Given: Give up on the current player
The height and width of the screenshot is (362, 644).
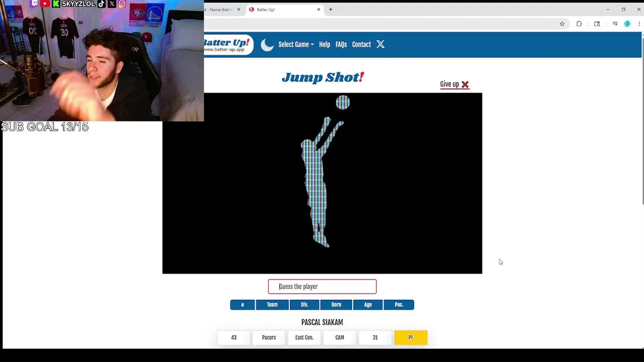Looking at the screenshot, I should point(454,84).
